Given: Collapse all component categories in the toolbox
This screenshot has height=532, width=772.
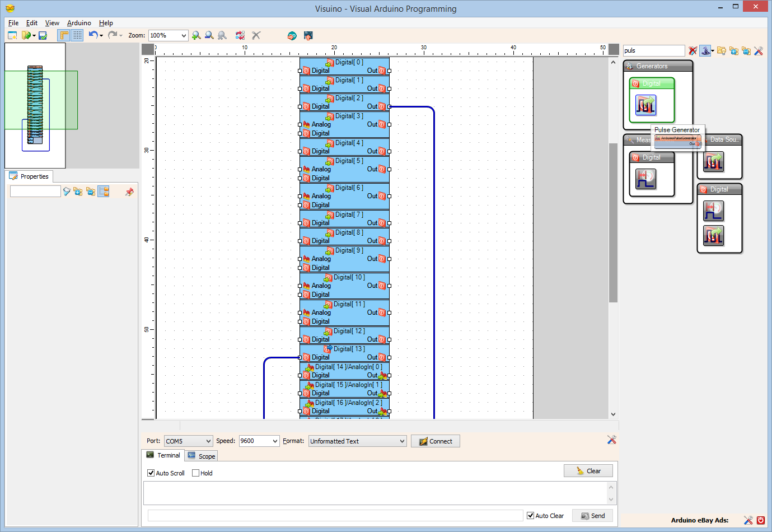Looking at the screenshot, I should 747,51.
